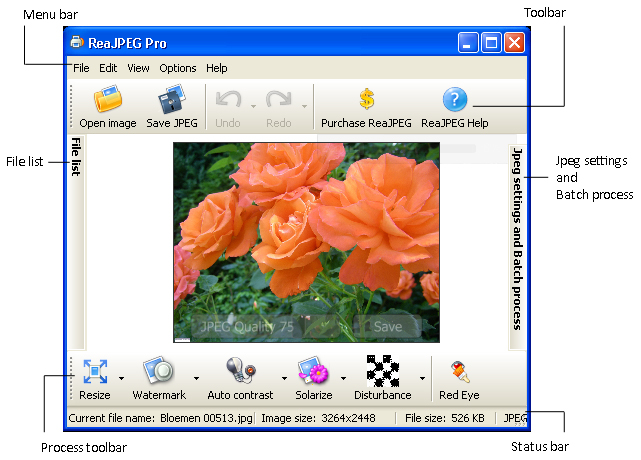Open the Watermark options dropdown arrow
Image resolution: width=641 pixels, height=460 pixels.
[x=197, y=378]
